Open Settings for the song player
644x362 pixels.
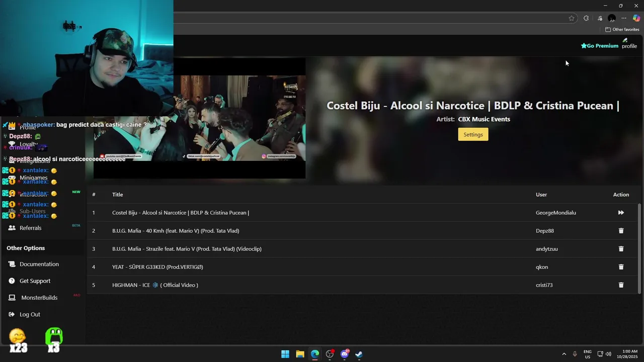point(473,134)
